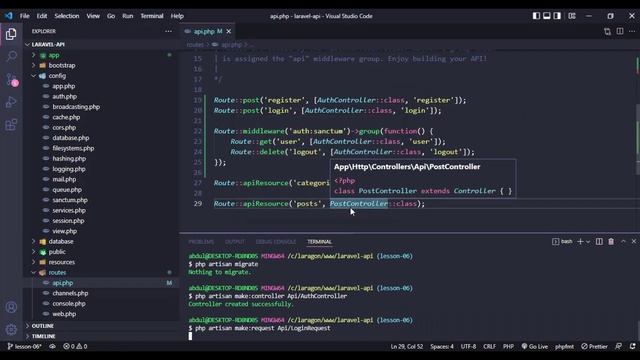Screen dimensions: 640x360
Task: Select the bash terminal shell indicator
Action: [x=562, y=242]
